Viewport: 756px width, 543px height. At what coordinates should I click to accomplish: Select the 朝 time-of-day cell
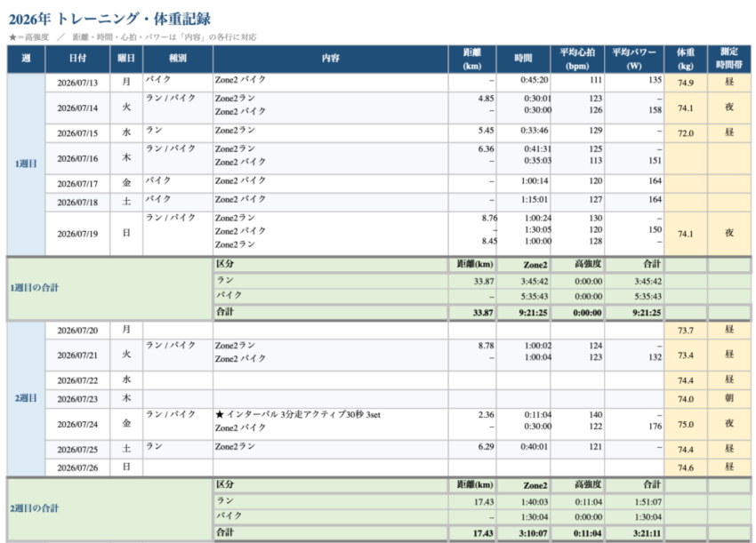[729, 399]
